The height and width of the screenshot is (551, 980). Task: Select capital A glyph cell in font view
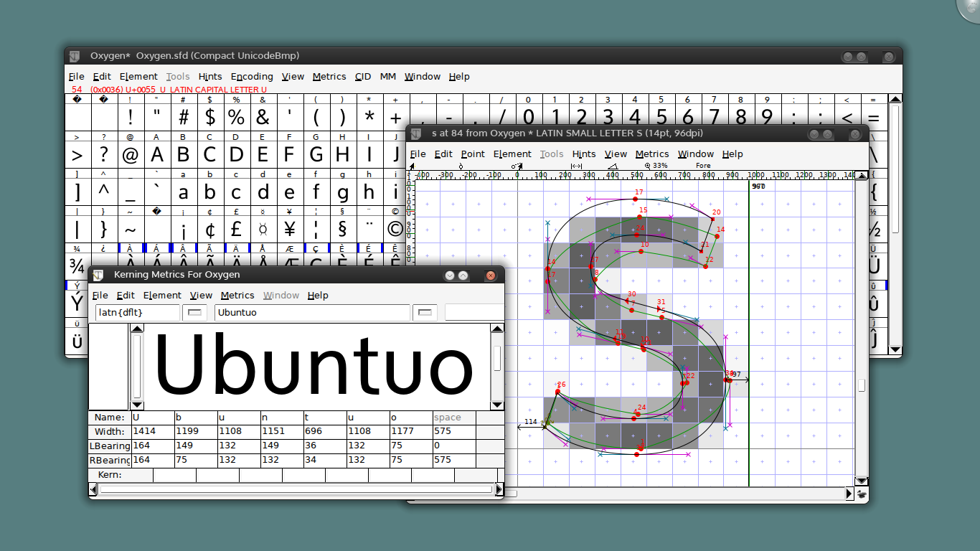pos(157,154)
